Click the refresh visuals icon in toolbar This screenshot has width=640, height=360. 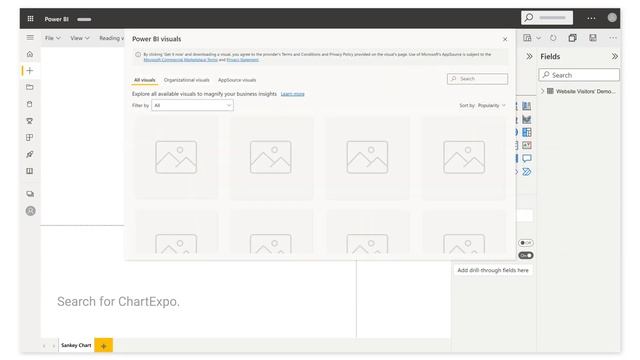pos(553,38)
